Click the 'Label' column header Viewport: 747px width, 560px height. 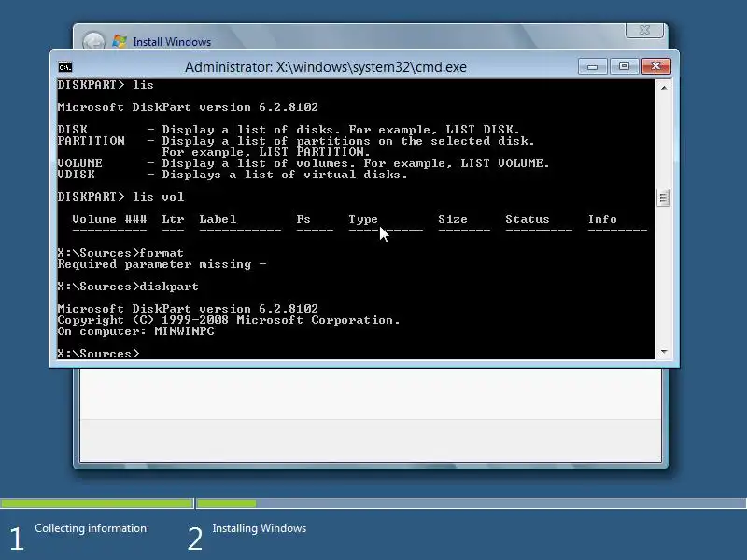tap(218, 219)
